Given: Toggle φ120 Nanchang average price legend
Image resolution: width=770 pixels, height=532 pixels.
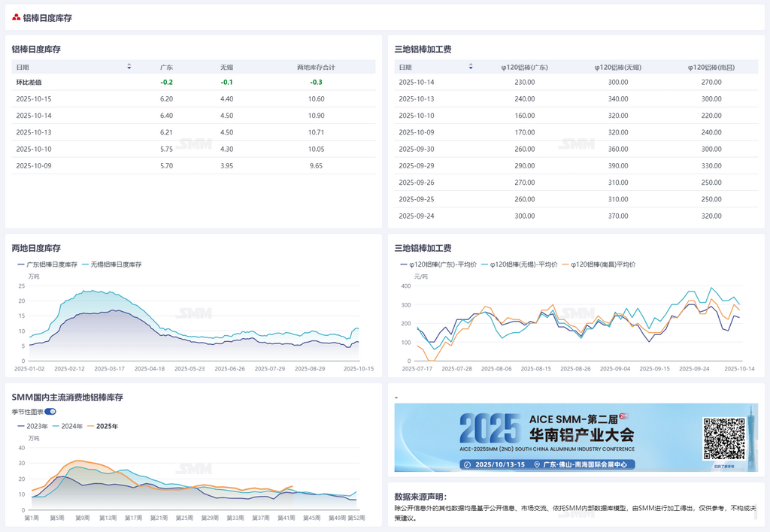Looking at the screenshot, I should [x=599, y=264].
